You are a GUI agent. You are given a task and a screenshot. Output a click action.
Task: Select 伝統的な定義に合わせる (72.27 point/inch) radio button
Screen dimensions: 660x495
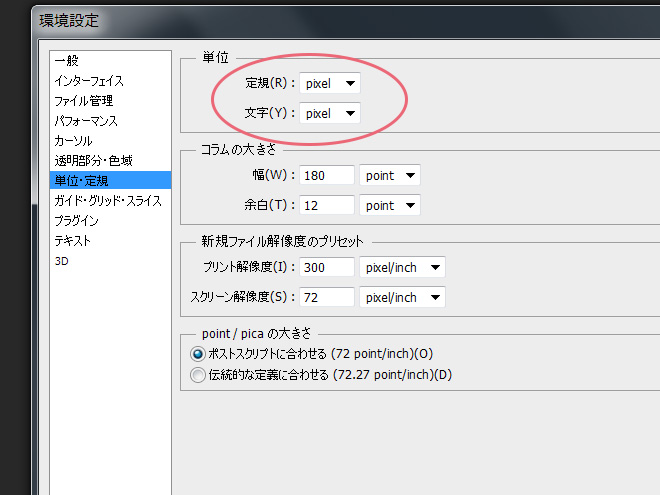[x=197, y=375]
